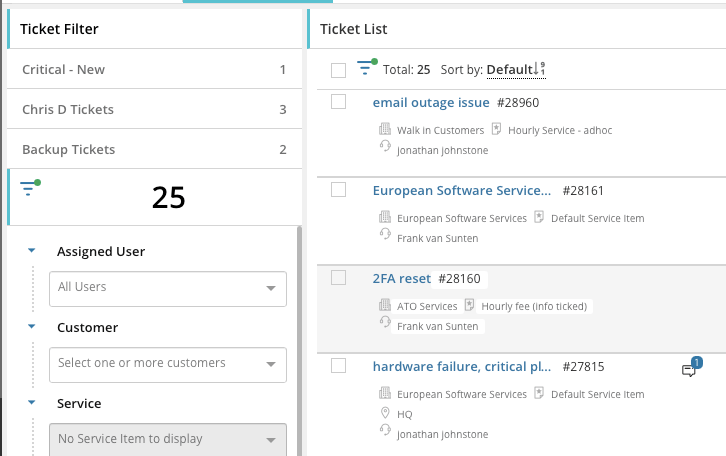
Task: Tick the select-all checkbox in Ticket List header
Action: click(x=338, y=70)
